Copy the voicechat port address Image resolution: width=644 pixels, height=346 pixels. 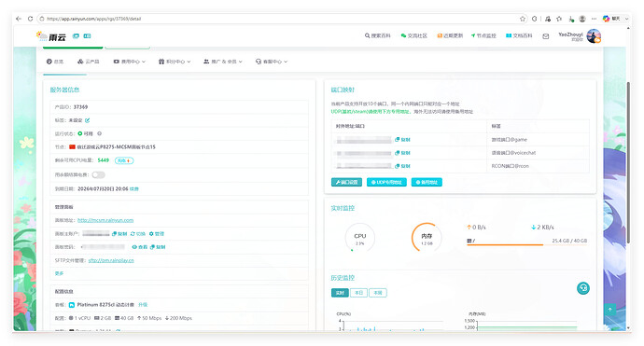402,153
